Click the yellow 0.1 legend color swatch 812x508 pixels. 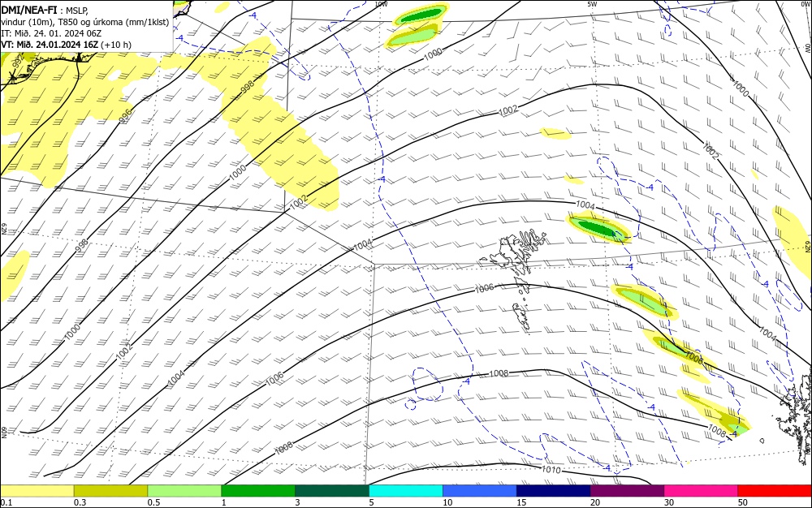(x=37, y=491)
